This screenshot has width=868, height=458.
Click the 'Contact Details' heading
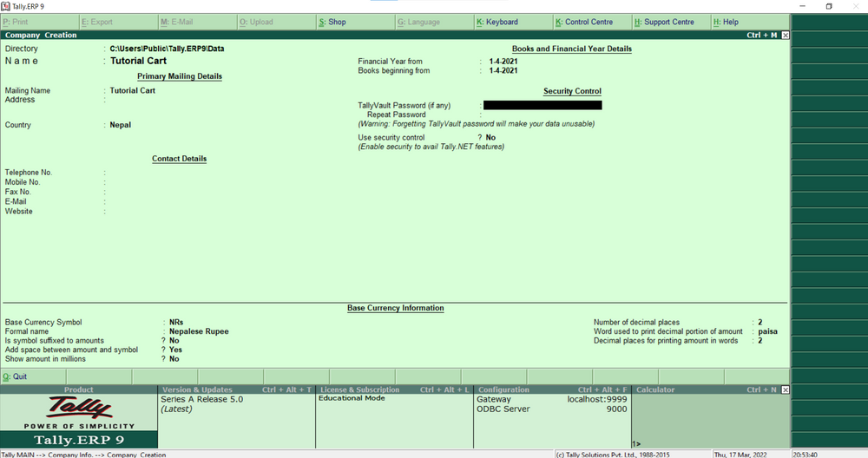(180, 159)
